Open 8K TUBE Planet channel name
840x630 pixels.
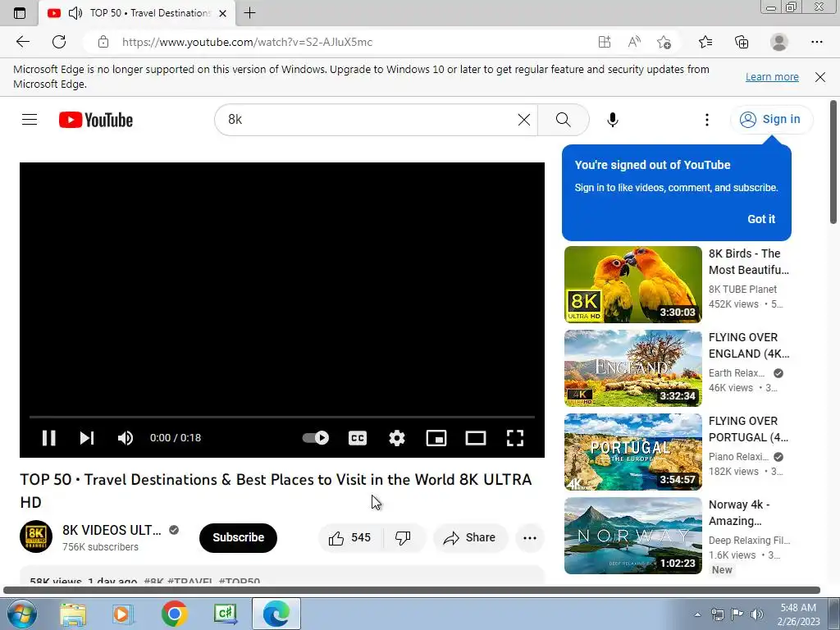[742, 290]
